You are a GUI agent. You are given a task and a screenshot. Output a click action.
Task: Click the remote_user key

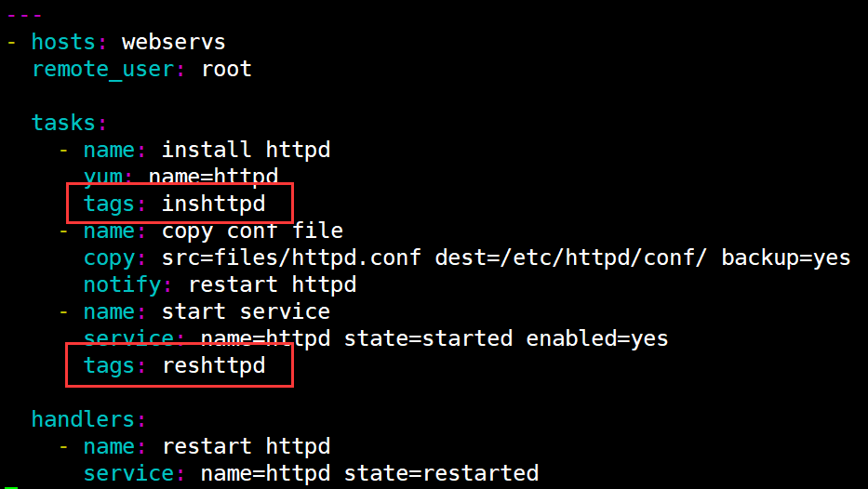(103, 69)
